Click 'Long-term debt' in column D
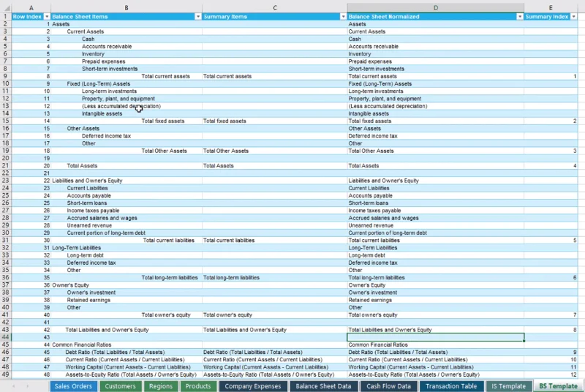 tap(367, 255)
